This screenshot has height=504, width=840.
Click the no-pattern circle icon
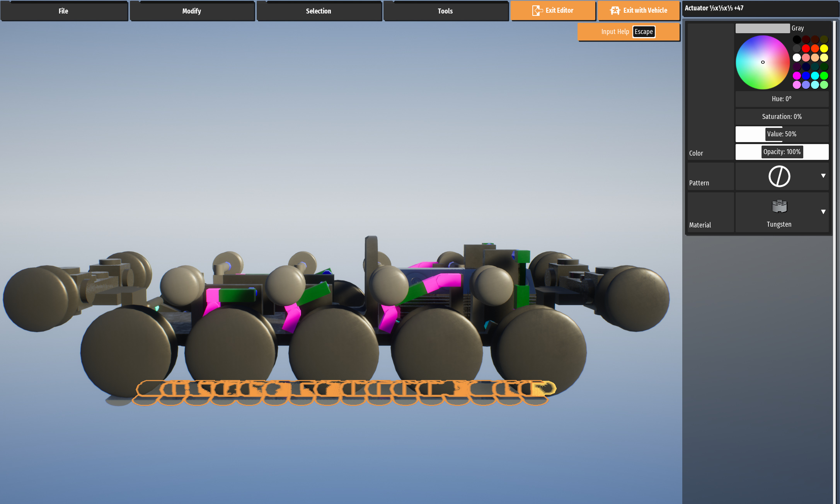pos(779,176)
